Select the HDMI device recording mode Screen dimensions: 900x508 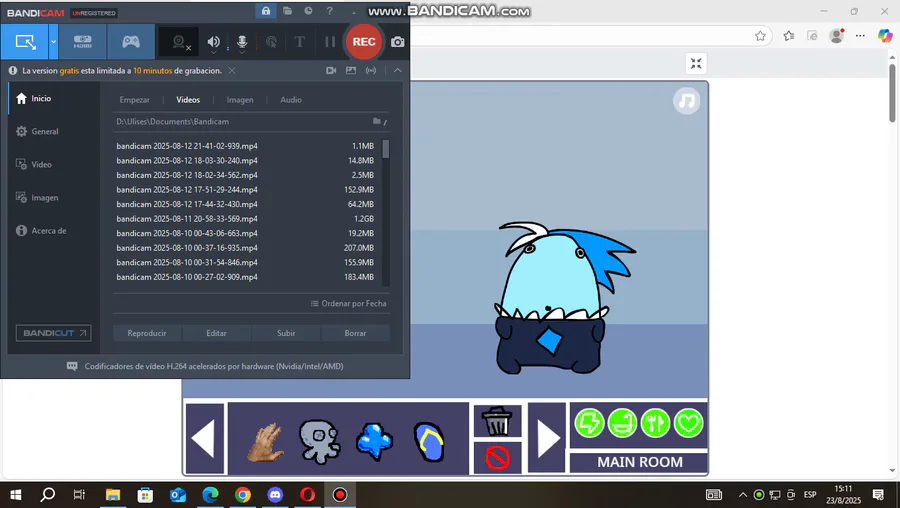point(83,42)
